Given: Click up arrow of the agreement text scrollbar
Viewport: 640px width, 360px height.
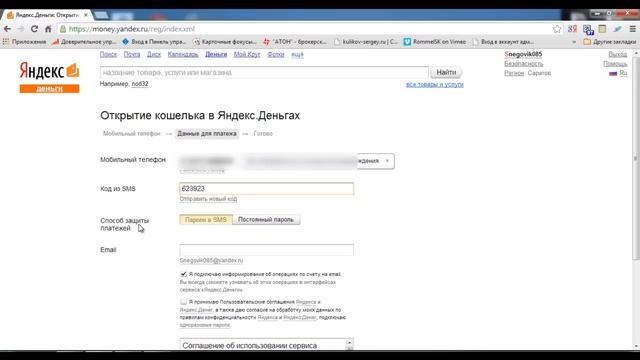Looking at the screenshot, I should click(x=349, y=343).
